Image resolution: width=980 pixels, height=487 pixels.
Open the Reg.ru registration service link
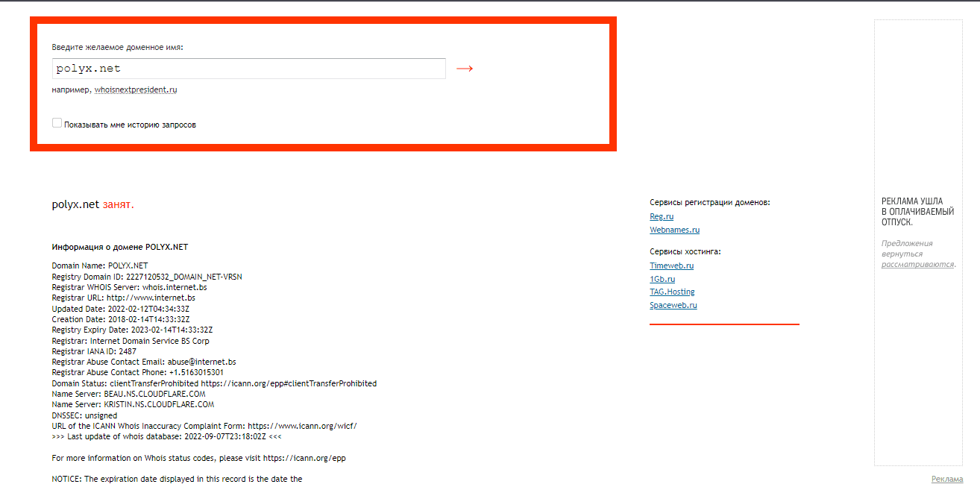pyautogui.click(x=662, y=216)
